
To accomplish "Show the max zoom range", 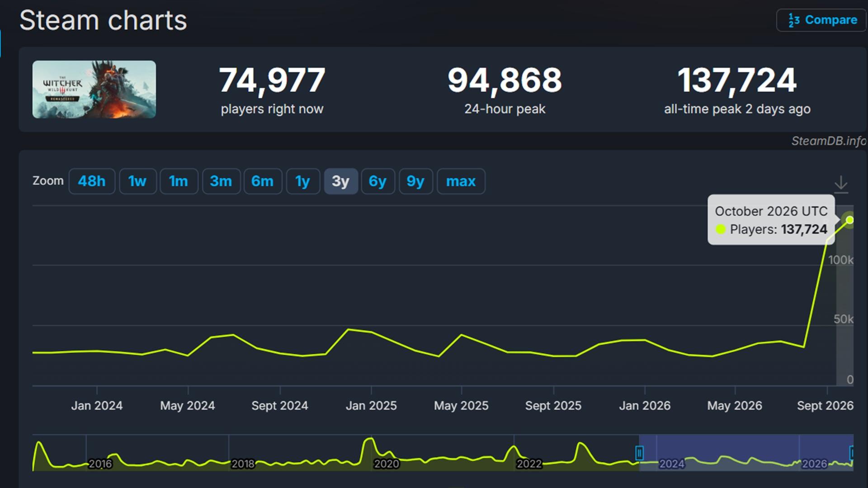I will [x=461, y=181].
